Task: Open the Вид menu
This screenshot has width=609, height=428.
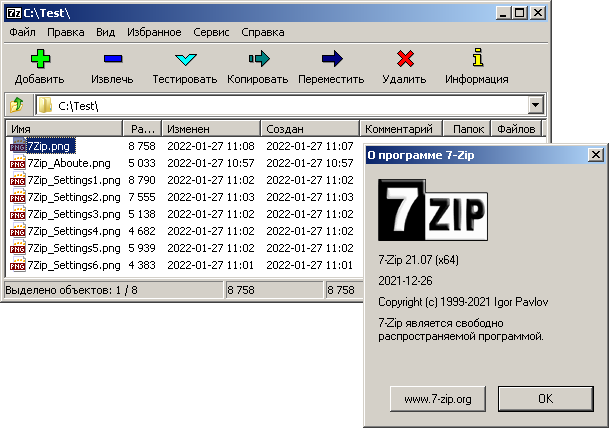Action: 105,32
